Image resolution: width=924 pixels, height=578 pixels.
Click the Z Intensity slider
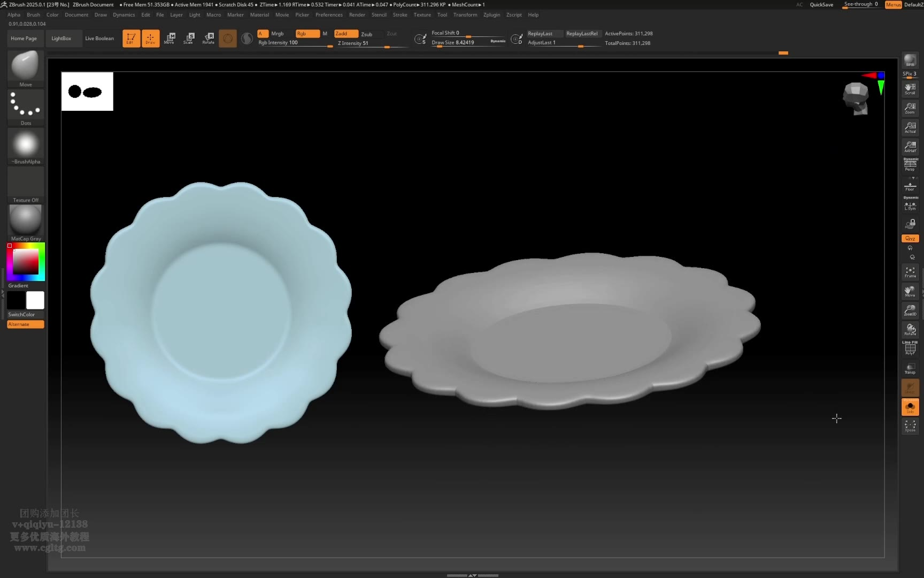[369, 43]
